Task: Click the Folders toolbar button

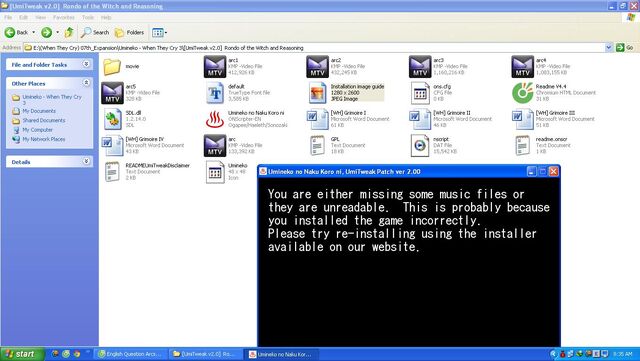Action: click(129, 32)
